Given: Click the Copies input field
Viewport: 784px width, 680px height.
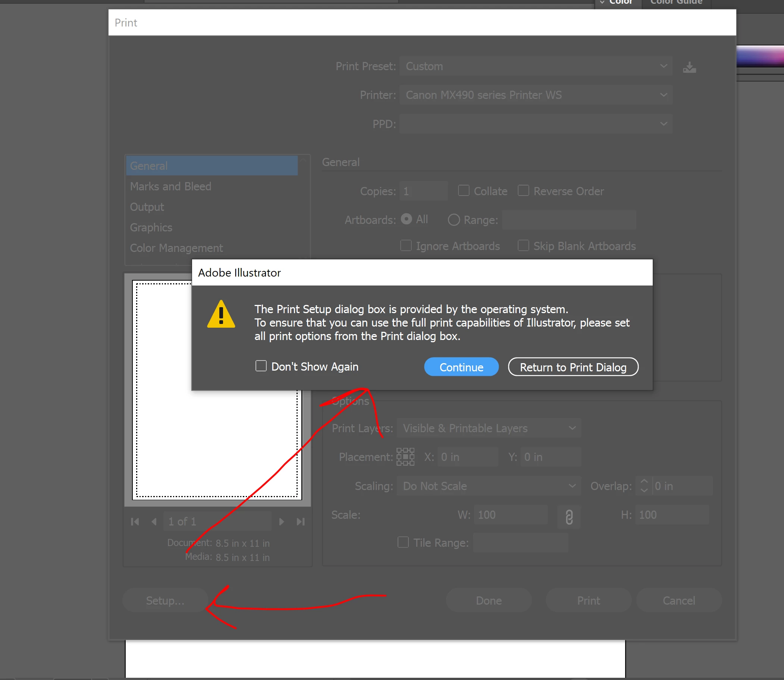Looking at the screenshot, I should pos(423,191).
